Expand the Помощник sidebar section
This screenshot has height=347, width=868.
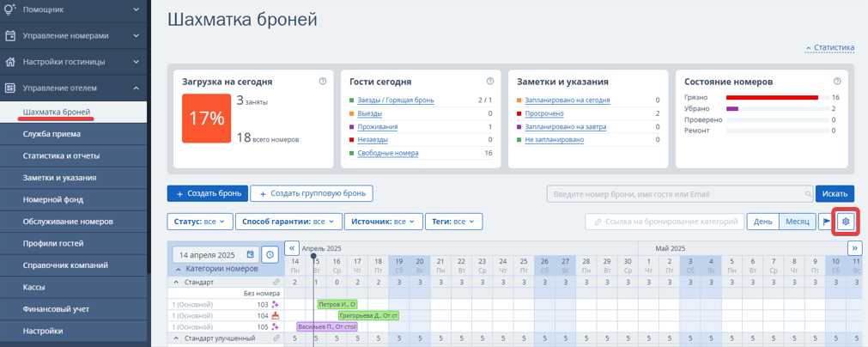[137, 9]
